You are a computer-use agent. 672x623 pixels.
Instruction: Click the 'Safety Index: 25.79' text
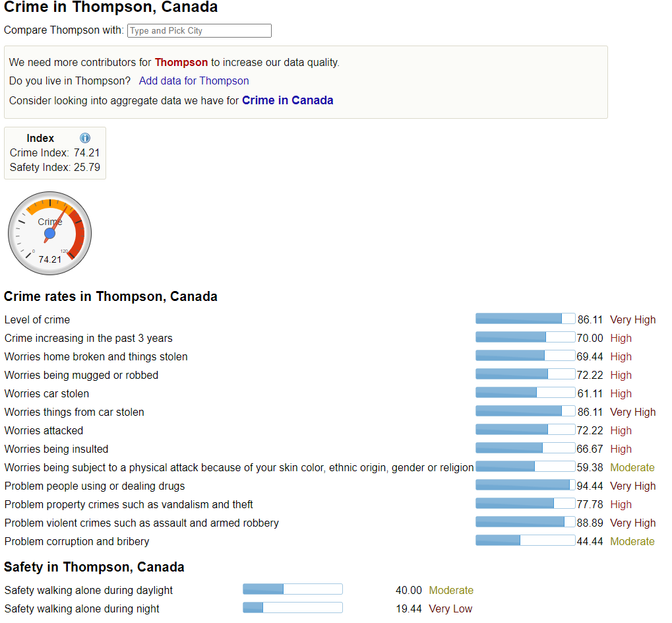55,167
